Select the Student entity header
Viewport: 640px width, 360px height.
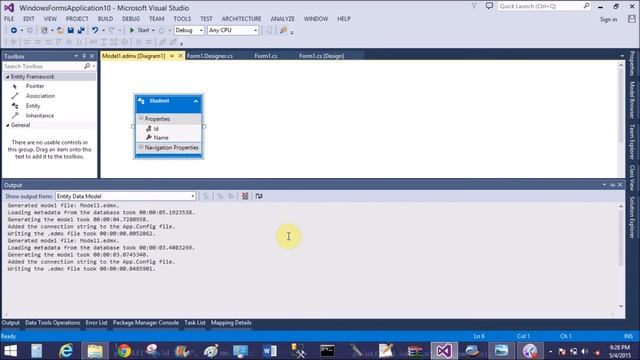tap(169, 103)
